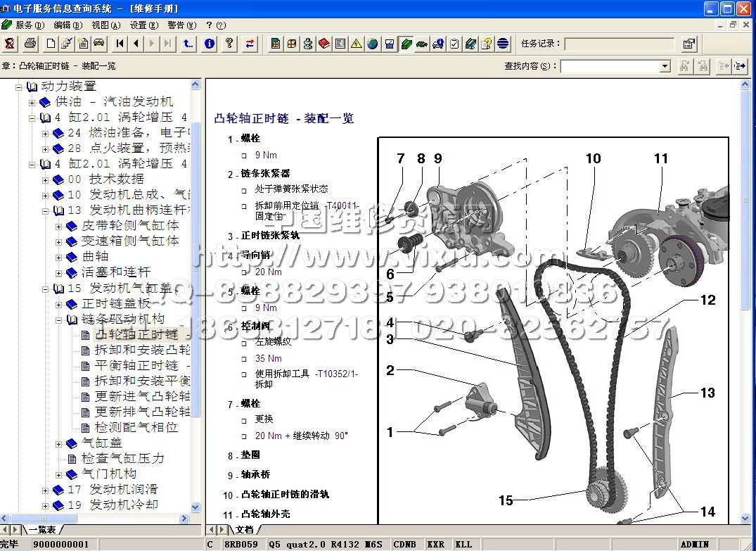The image size is (756, 551).
Task: Open the 设置 menu
Action: tap(143, 25)
